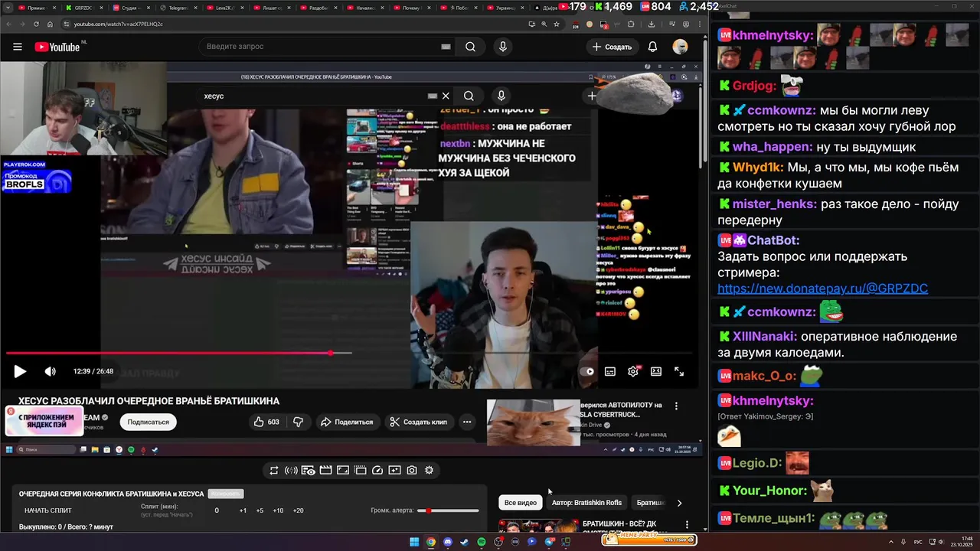
Task: Open the extension toolbar gear settings
Action: (429, 471)
